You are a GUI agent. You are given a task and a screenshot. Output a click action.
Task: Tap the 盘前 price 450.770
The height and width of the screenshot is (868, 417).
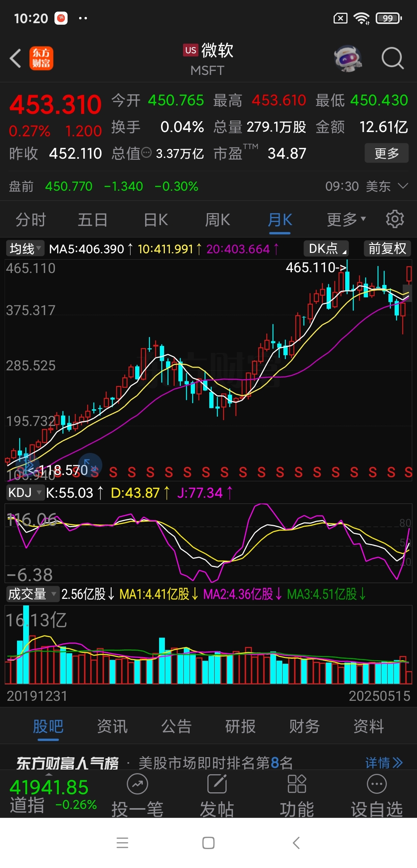(x=69, y=186)
